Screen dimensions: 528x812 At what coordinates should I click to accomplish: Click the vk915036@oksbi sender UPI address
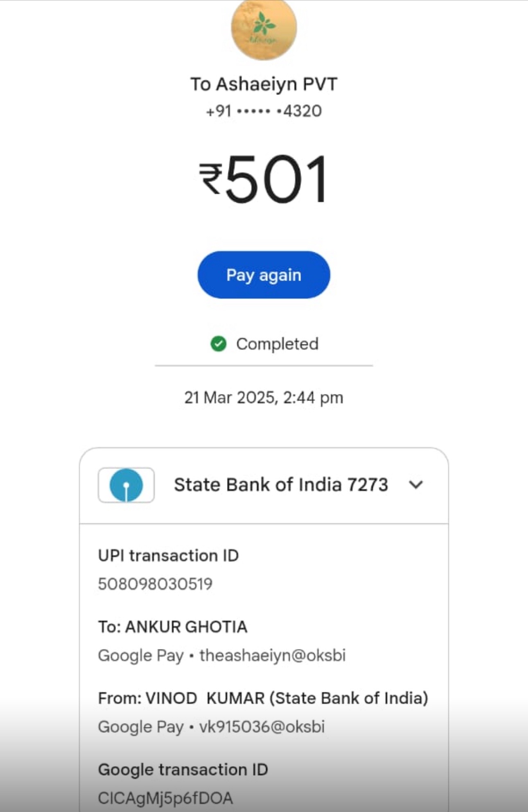[x=262, y=727]
